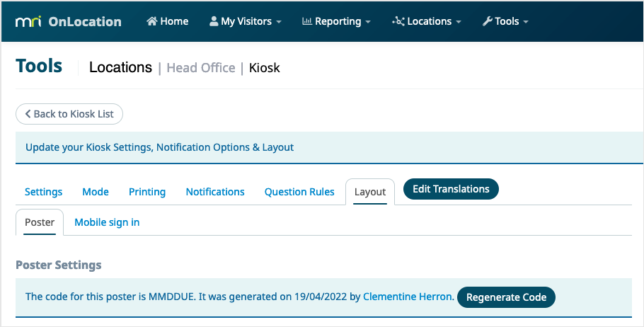
Task: Switch to Mobile sign in sub-tab
Action: pos(107,222)
